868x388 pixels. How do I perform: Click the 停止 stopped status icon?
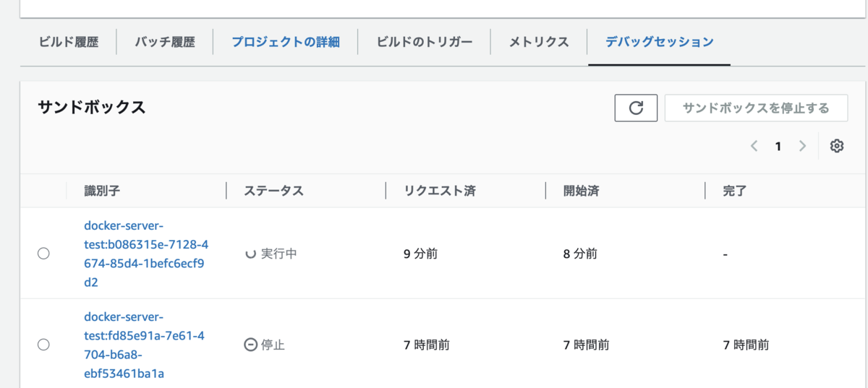(x=250, y=345)
